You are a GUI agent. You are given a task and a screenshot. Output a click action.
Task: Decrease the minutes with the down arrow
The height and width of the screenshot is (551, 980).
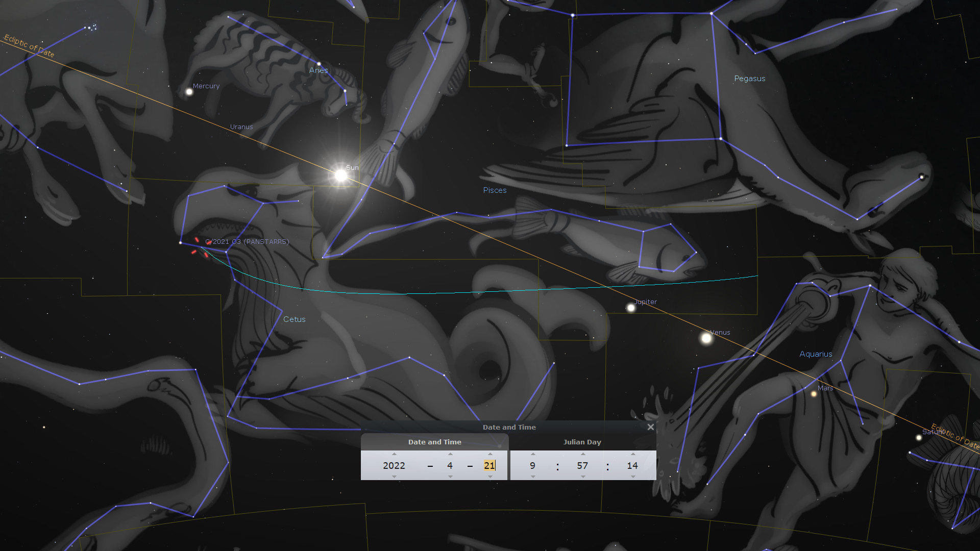pos(583,477)
